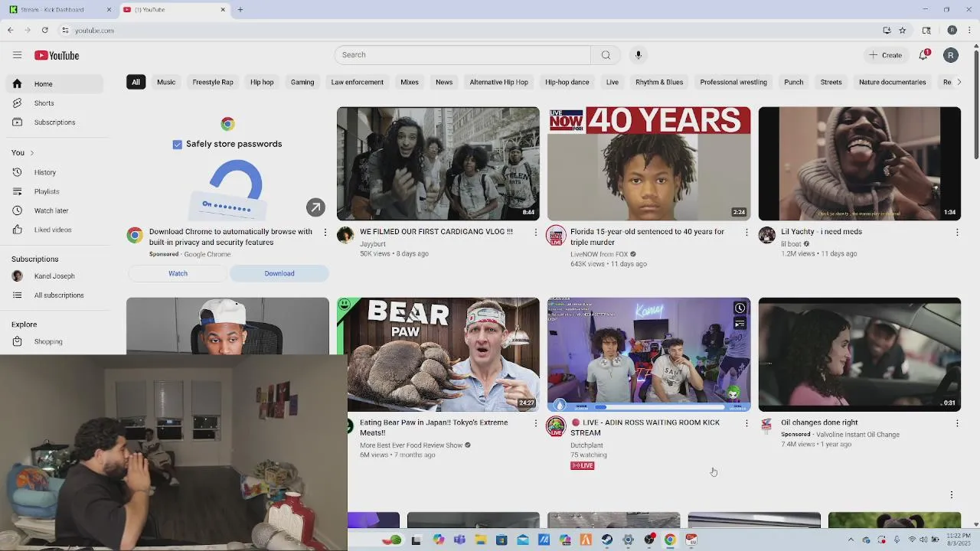Click the YouTube logo

[x=57, y=55]
